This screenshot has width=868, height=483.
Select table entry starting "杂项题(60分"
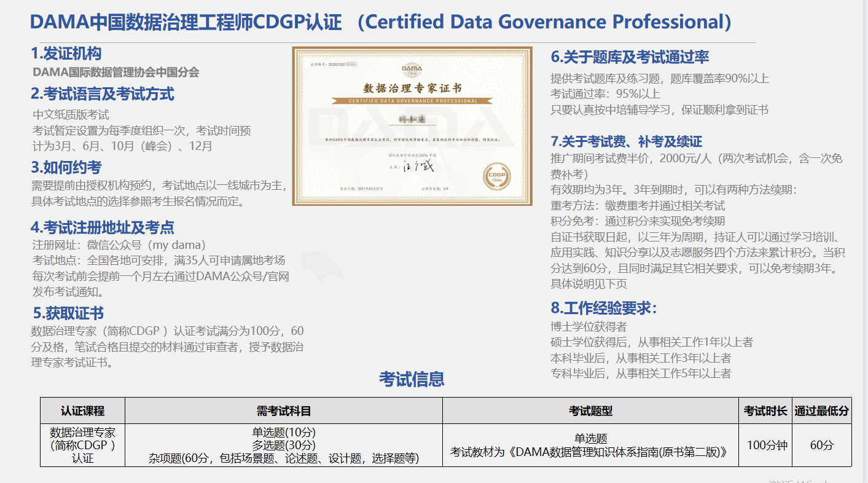pyautogui.click(x=284, y=458)
